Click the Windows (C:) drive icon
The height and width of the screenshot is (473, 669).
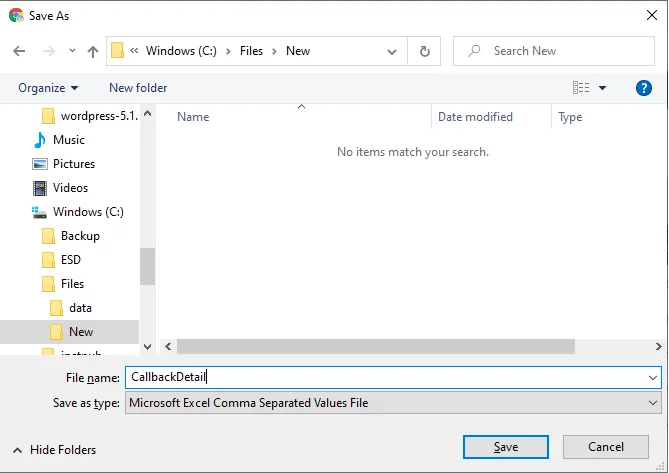tap(39, 212)
